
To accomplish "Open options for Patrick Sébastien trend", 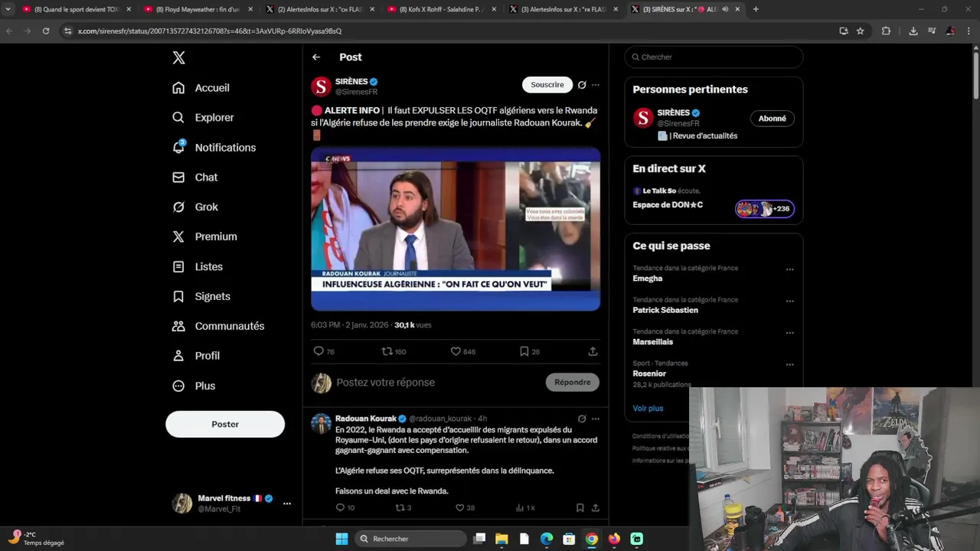I will [789, 301].
